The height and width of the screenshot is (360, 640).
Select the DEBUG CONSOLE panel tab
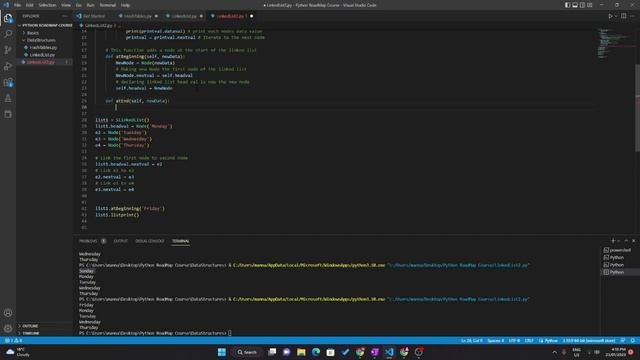149,241
